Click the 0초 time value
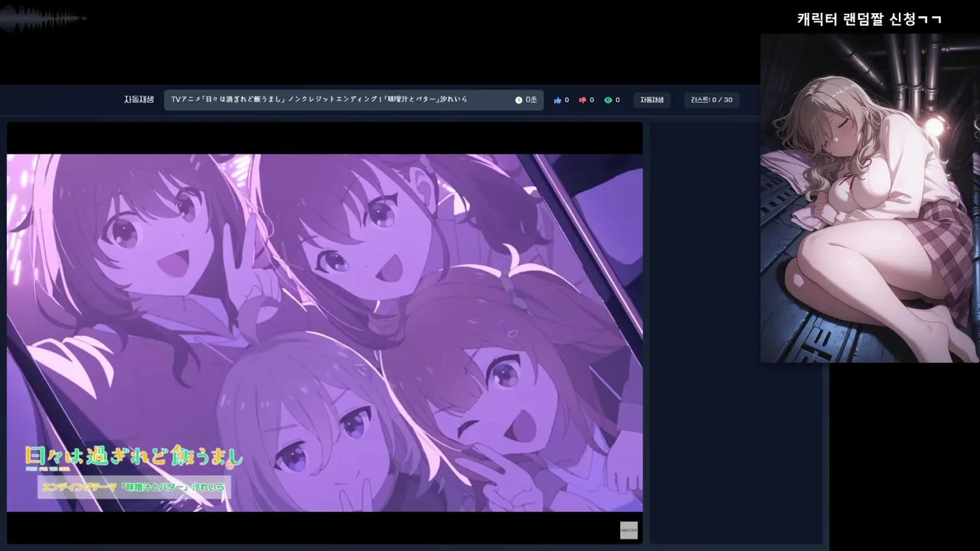980x551 pixels. (x=531, y=100)
